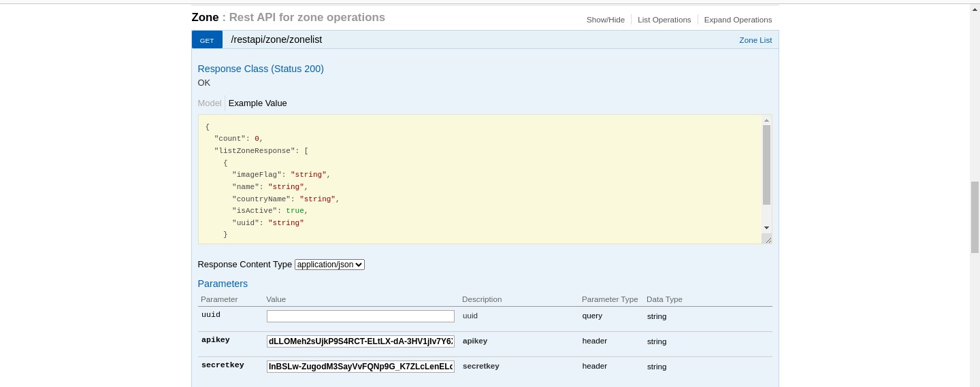Screen dimensions: 980x387
Task: Click the Value column header
Action: coord(276,299)
